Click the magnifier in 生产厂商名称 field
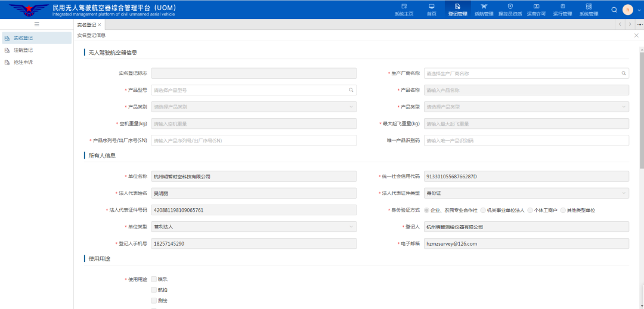The image size is (644, 309). click(x=624, y=73)
